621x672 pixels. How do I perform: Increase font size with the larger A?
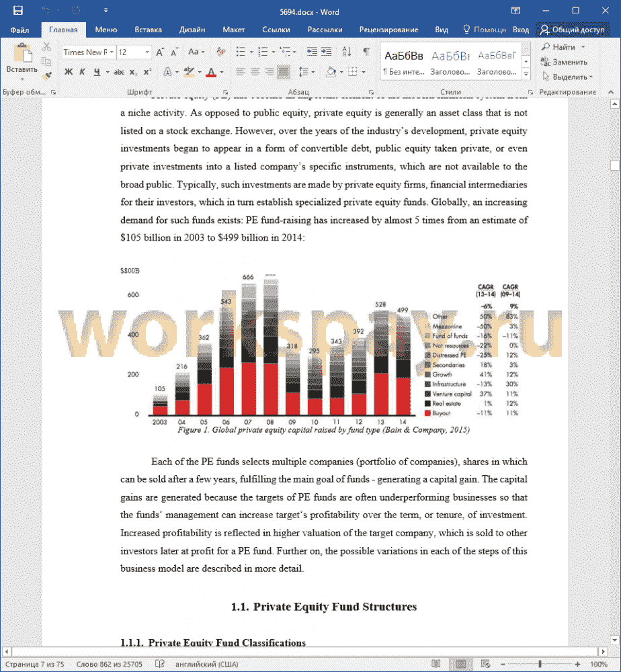[160, 52]
